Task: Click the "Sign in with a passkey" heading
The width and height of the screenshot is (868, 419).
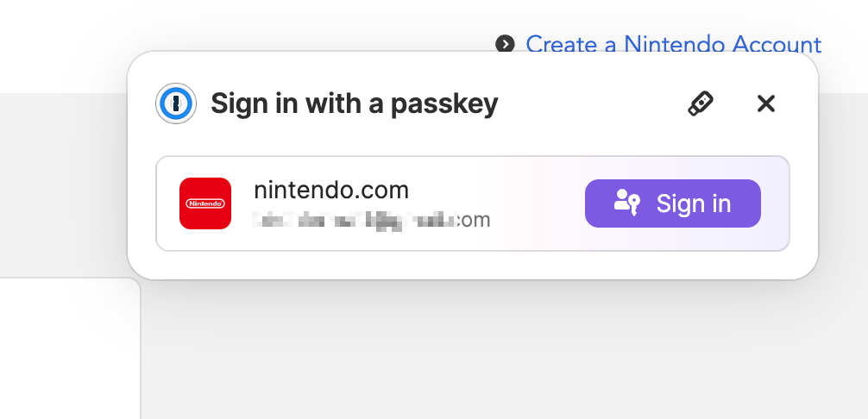Action: [355, 103]
